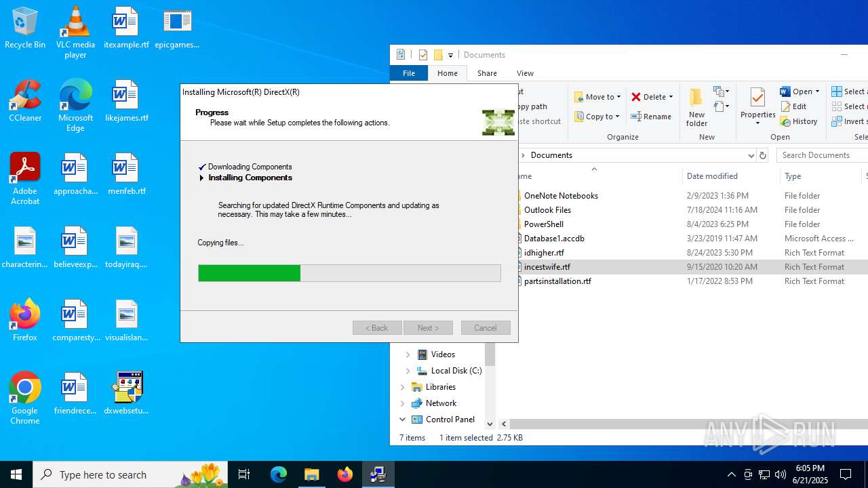
Task: Click the Cancel button in DirectX setup
Action: click(x=486, y=328)
